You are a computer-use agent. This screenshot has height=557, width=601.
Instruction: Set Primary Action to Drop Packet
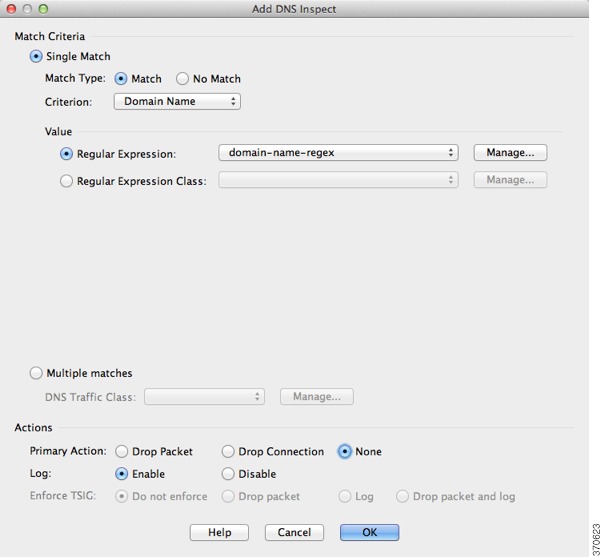coord(122,452)
